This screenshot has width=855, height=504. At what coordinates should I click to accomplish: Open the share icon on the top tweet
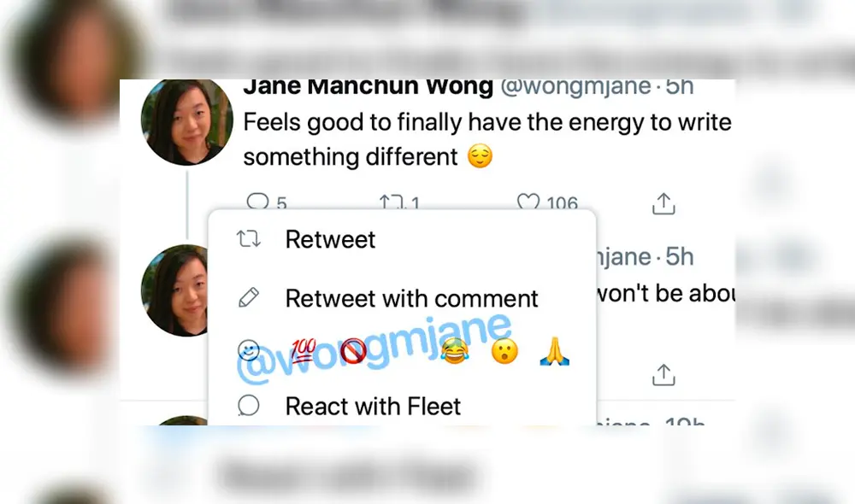pos(663,203)
